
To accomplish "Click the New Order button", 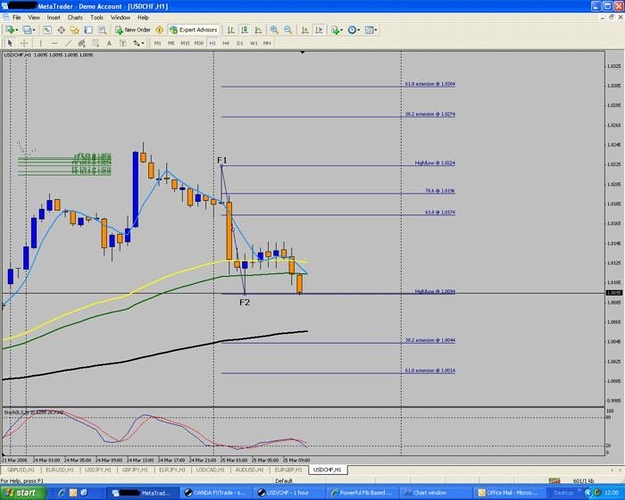I will coord(133,30).
